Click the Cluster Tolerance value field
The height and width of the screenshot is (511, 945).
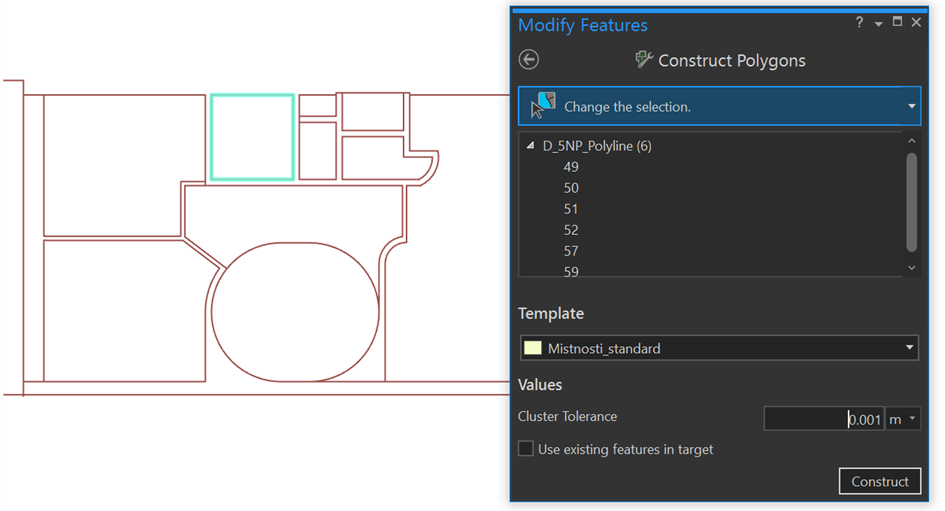pos(823,419)
